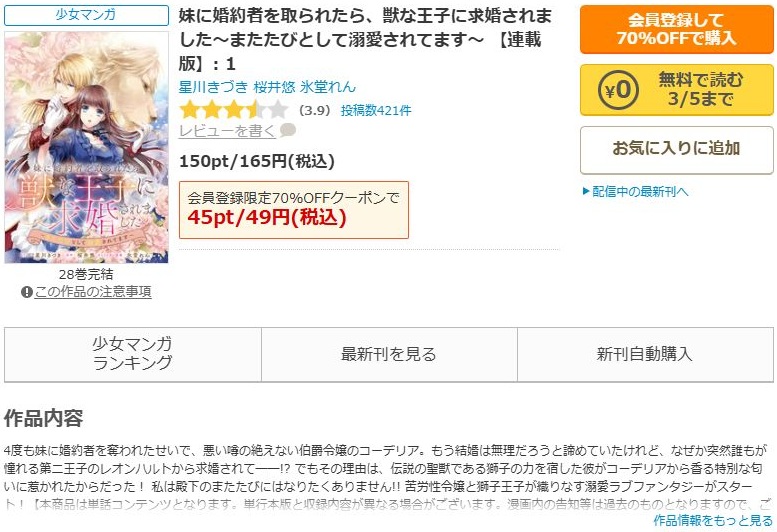Open author link 星川きづき
The height and width of the screenshot is (532, 777).
click(213, 87)
